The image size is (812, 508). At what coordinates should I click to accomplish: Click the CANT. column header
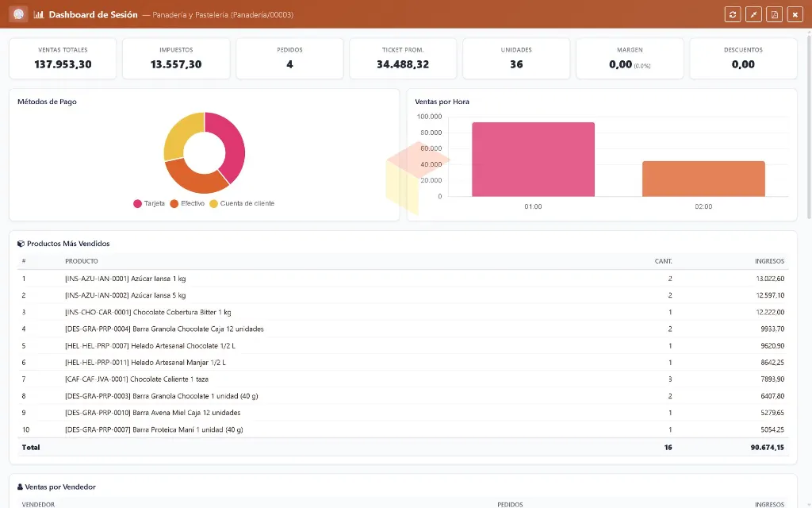(664, 261)
